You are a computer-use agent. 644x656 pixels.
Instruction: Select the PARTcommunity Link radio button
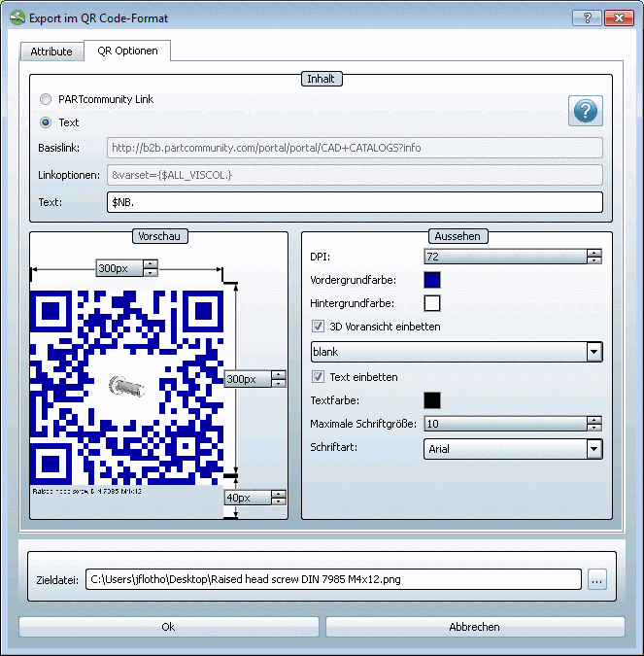click(x=46, y=99)
